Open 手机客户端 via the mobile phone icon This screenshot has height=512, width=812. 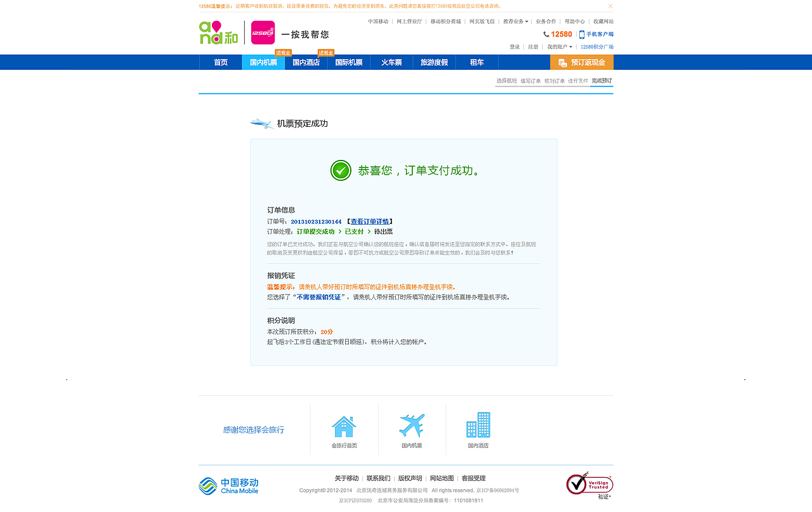point(582,34)
